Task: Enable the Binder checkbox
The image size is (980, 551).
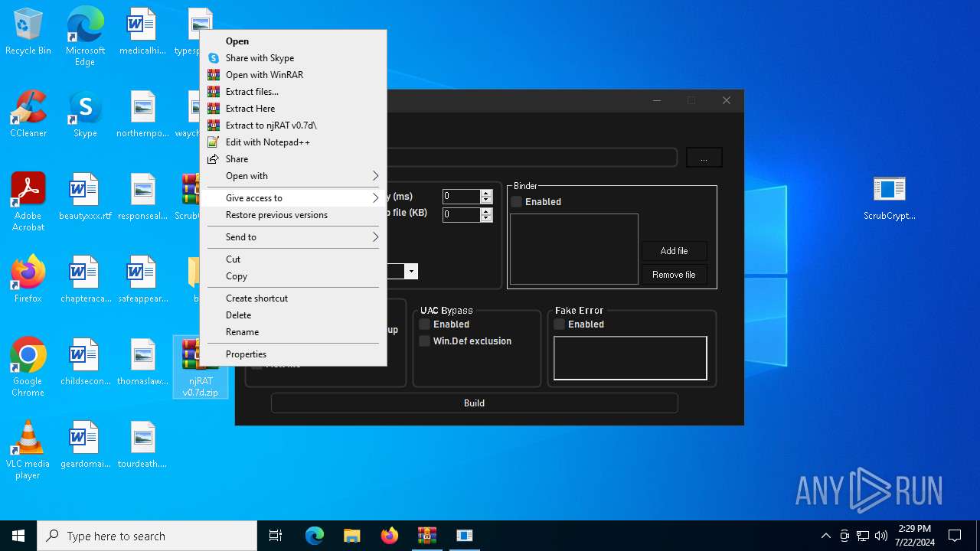Action: 517,201
